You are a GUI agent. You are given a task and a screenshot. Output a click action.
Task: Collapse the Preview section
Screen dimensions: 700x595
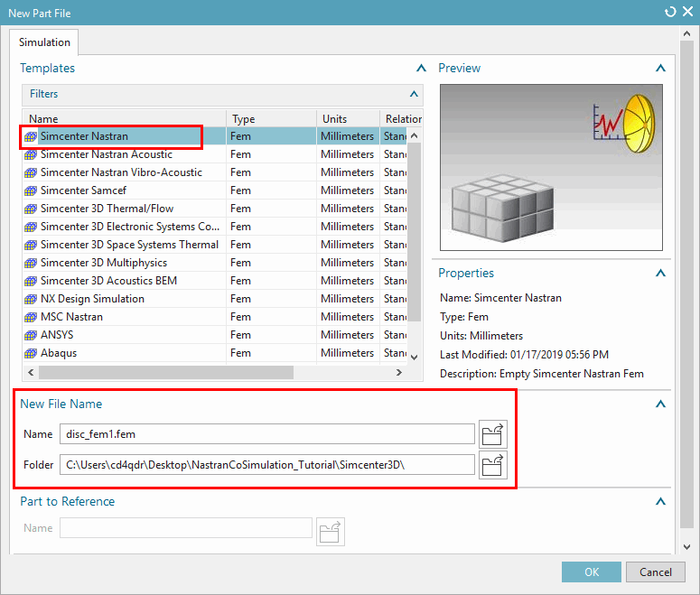click(660, 69)
